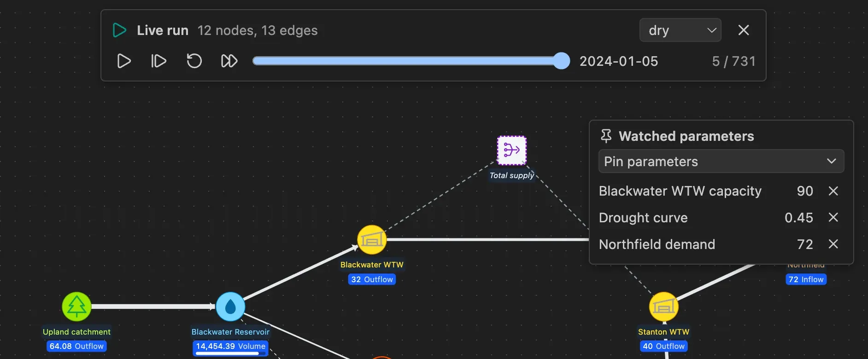Click the Blackwater Reservoir label
Viewport: 868px width, 359px height.
tap(230, 332)
